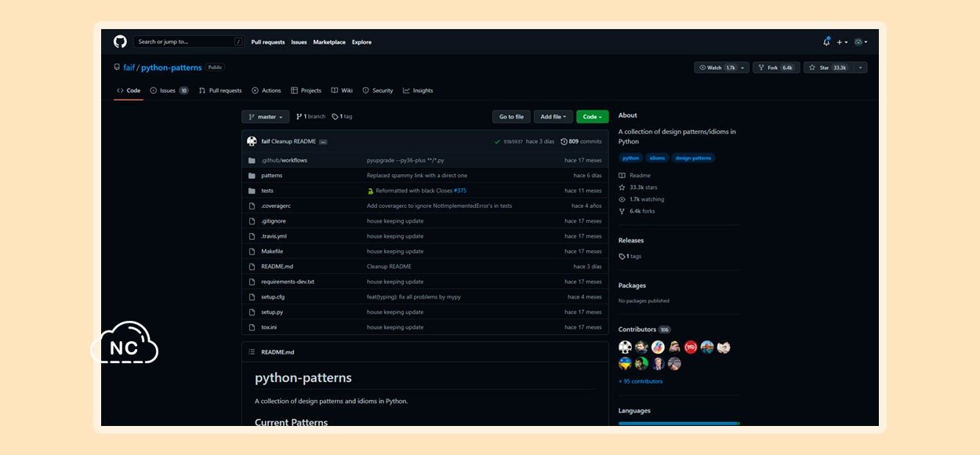
Task: Click the file icon beside tox.ini
Action: coord(252,327)
